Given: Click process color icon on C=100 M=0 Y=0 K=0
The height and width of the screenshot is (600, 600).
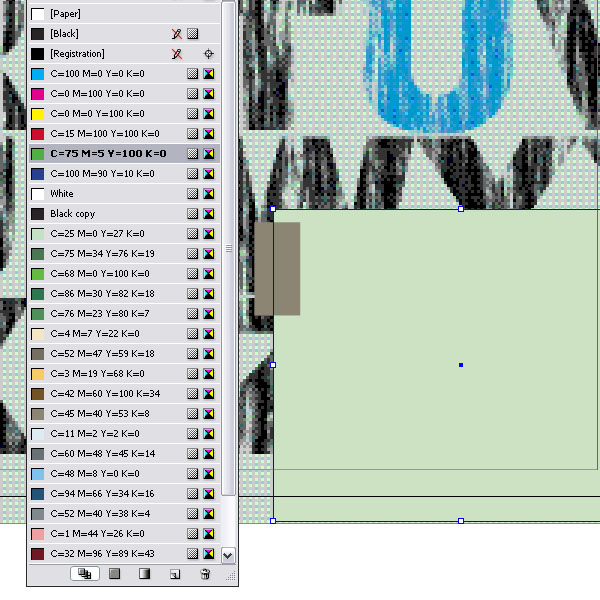Looking at the screenshot, I should tap(192, 73).
